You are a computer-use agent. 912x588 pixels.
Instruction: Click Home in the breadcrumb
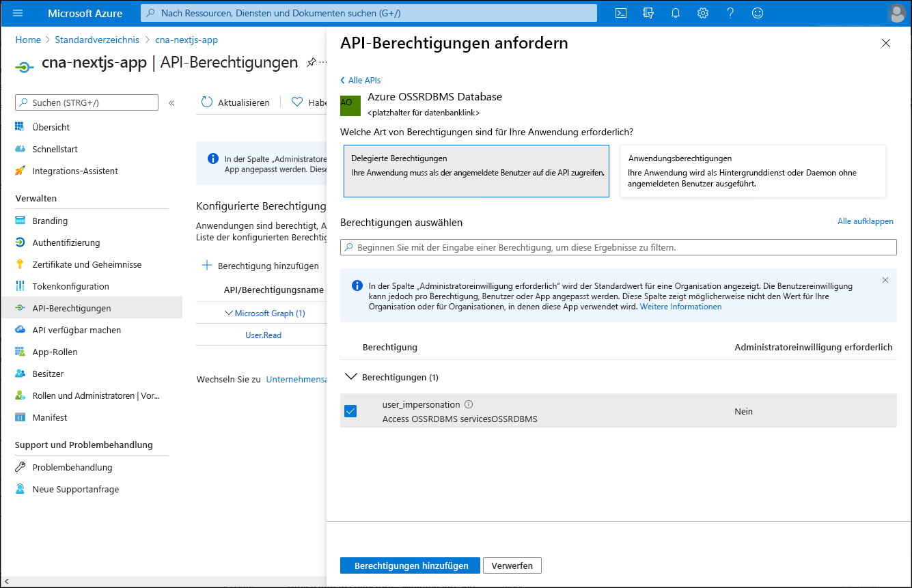pos(28,40)
